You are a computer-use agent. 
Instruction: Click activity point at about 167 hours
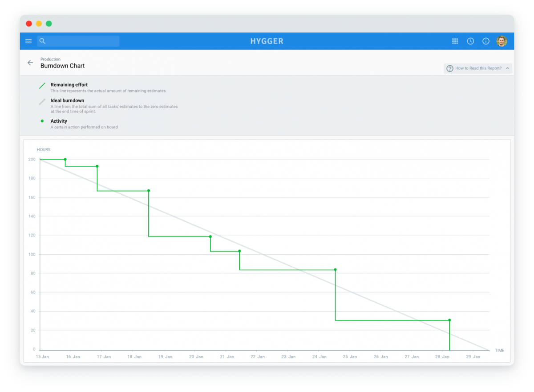(149, 191)
